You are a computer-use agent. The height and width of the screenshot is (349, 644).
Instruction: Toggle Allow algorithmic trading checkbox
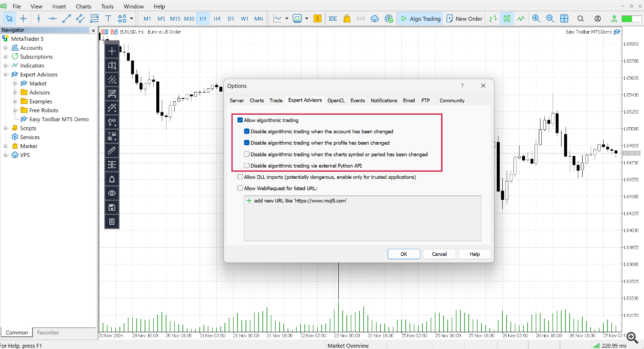240,120
